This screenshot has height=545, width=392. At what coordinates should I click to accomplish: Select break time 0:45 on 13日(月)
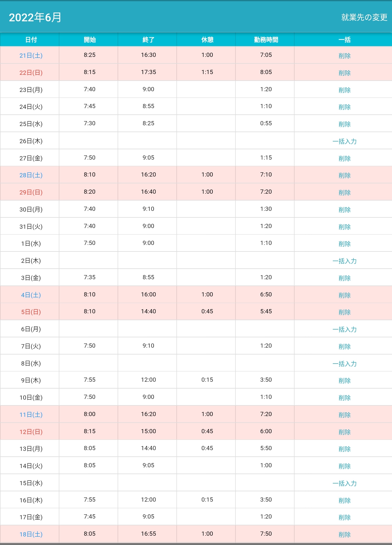coord(207,448)
